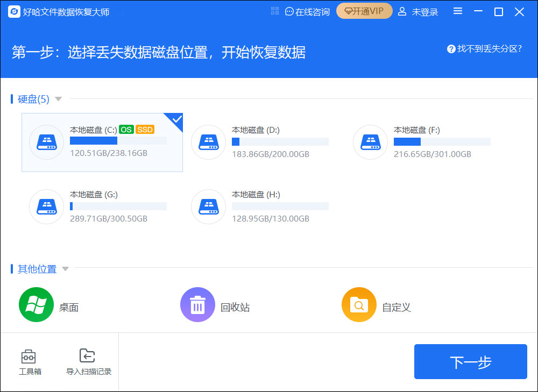Select the 回收站 location label
538x392 pixels.
point(235,307)
